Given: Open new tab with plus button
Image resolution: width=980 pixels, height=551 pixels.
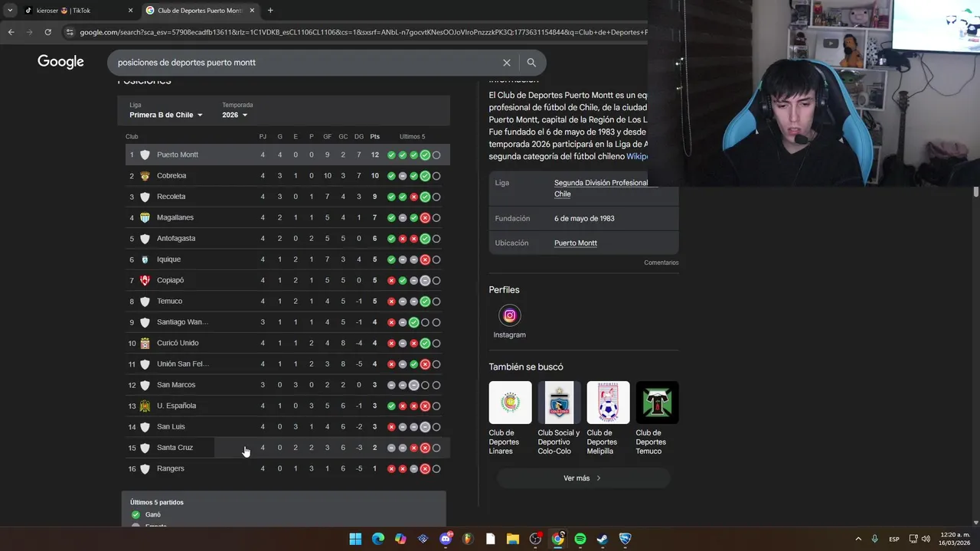Looking at the screenshot, I should pos(270,11).
